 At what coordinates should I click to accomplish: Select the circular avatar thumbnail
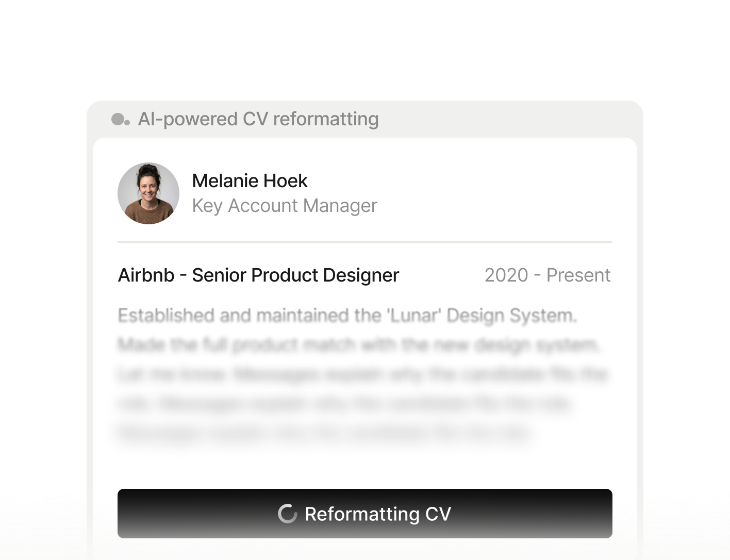(x=148, y=193)
